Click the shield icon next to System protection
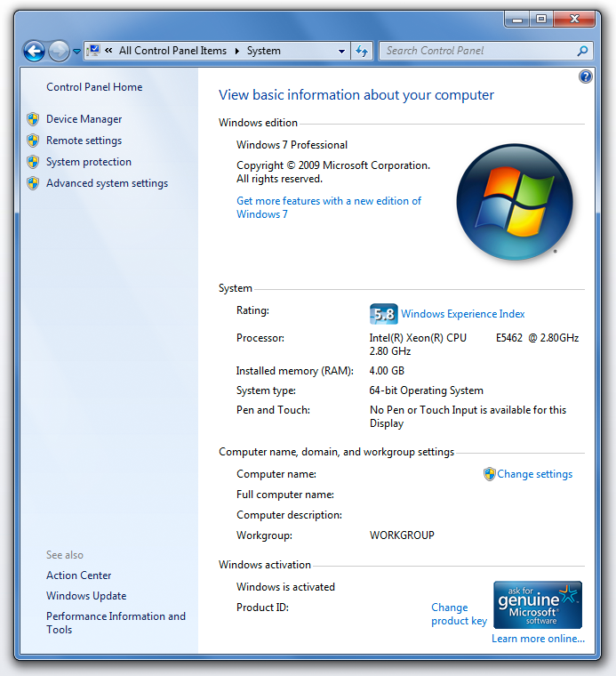 coord(33,162)
